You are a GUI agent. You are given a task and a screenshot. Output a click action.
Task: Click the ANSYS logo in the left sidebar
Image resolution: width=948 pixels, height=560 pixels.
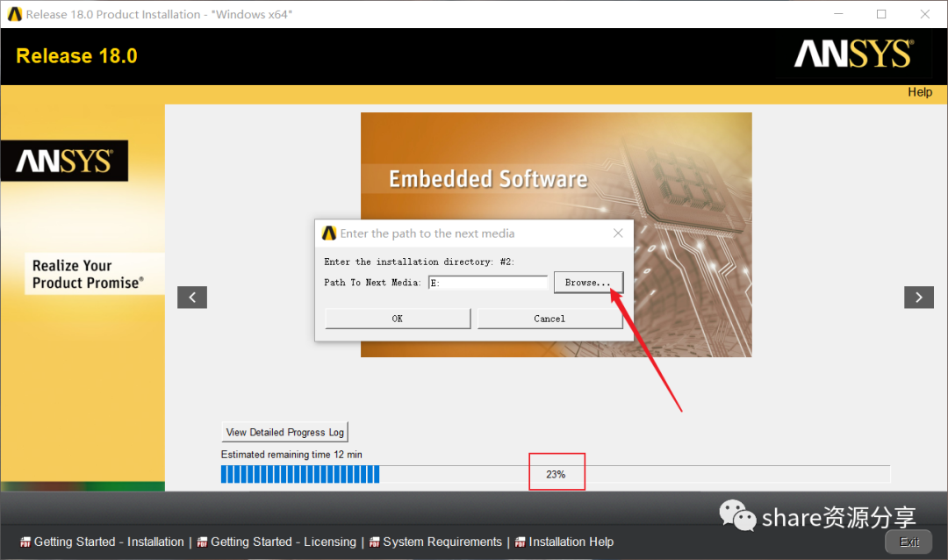[x=64, y=161]
